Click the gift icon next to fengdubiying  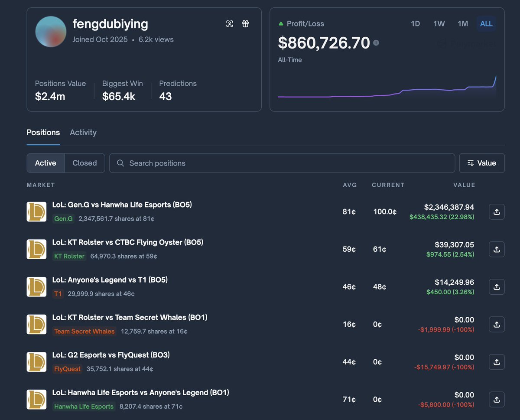[245, 24]
